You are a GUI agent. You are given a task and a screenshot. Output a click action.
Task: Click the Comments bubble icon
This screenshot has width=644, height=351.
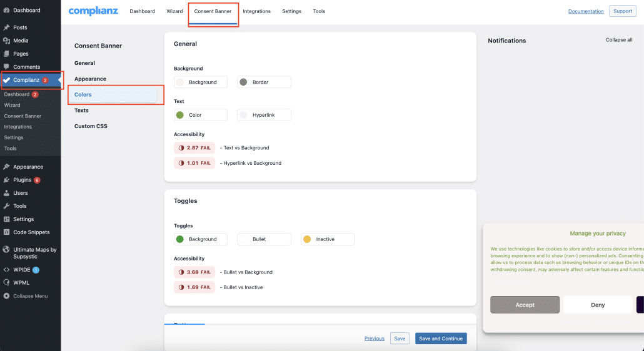point(7,67)
